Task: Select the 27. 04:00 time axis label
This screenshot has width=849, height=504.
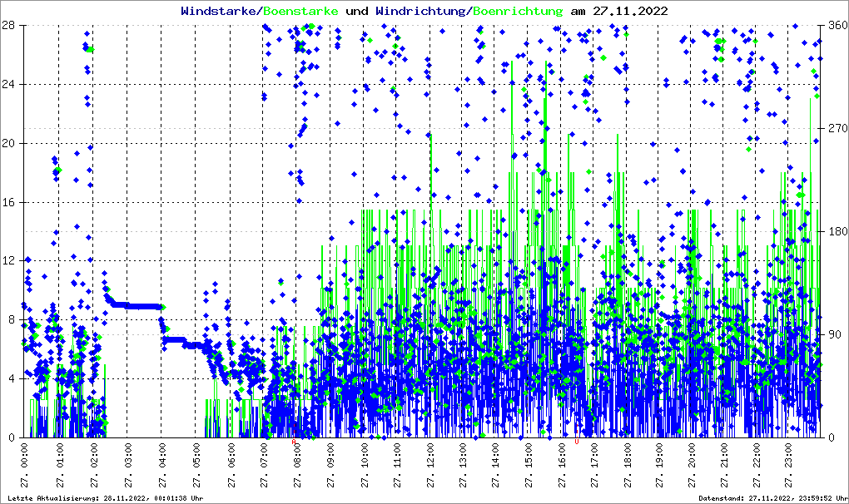Action: [162, 466]
